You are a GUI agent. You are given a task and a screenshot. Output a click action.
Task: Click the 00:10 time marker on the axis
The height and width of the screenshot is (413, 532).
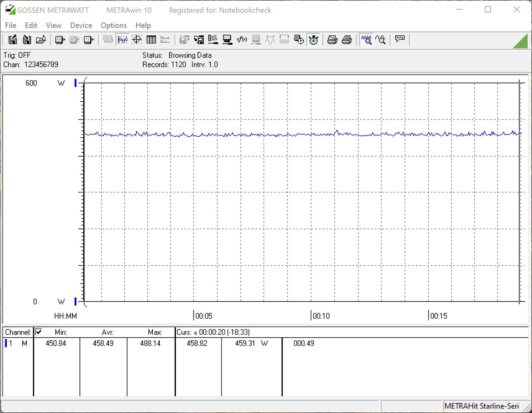[321, 316]
